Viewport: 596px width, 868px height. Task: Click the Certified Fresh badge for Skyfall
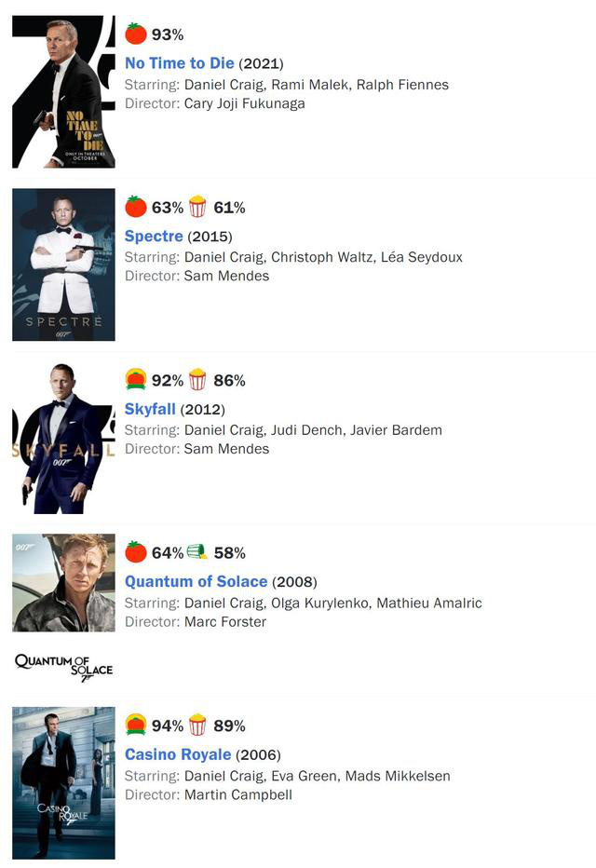pos(136,379)
